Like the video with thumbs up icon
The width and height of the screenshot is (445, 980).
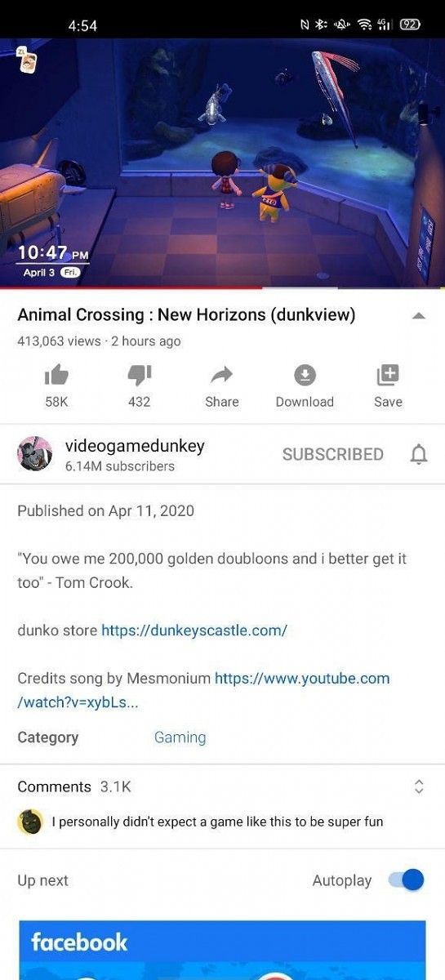coord(56,376)
